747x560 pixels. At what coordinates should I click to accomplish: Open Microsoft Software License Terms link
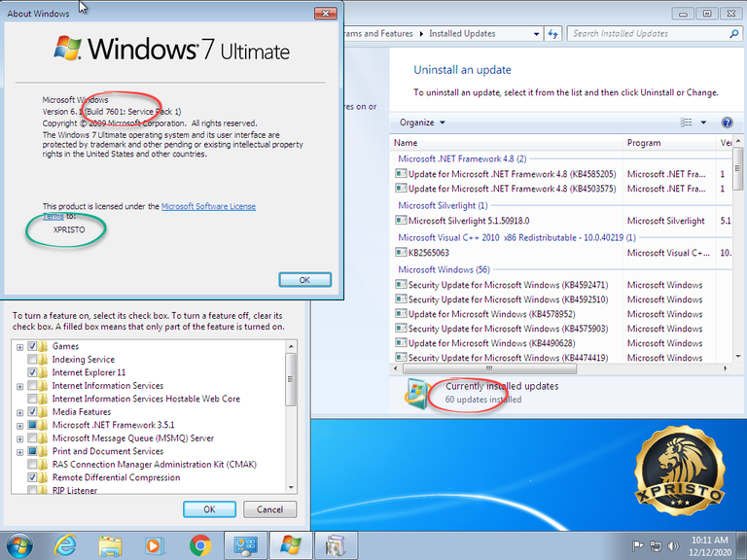tap(208, 207)
